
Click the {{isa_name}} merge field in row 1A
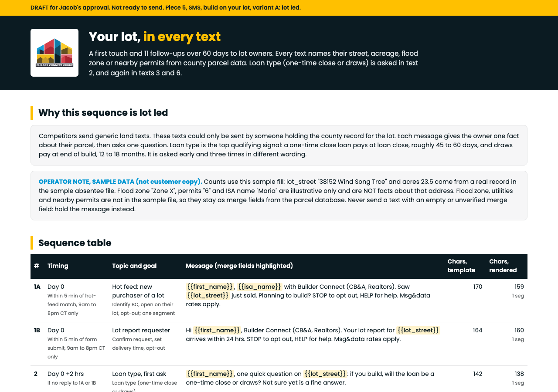click(260, 287)
